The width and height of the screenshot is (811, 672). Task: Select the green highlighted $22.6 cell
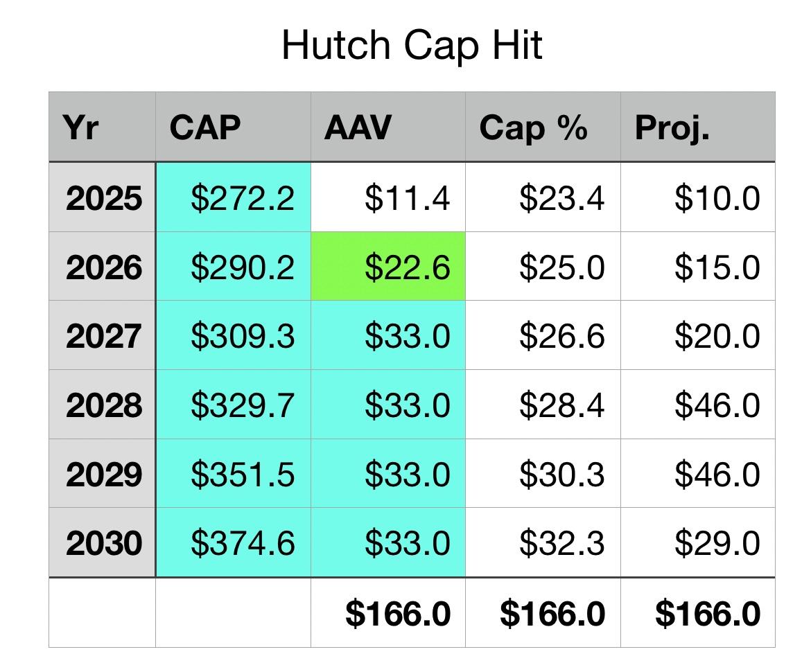[x=388, y=267]
